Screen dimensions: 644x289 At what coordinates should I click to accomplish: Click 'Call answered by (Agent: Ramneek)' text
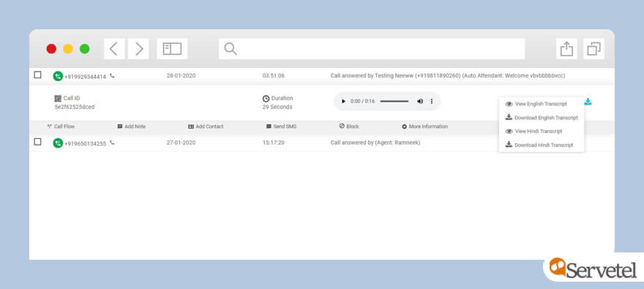click(x=375, y=143)
